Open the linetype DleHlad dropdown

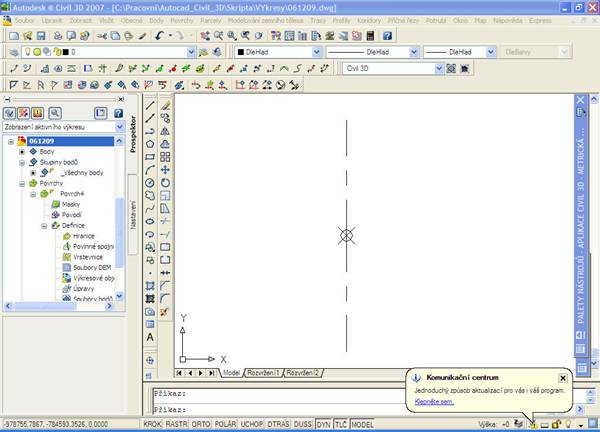coord(414,52)
